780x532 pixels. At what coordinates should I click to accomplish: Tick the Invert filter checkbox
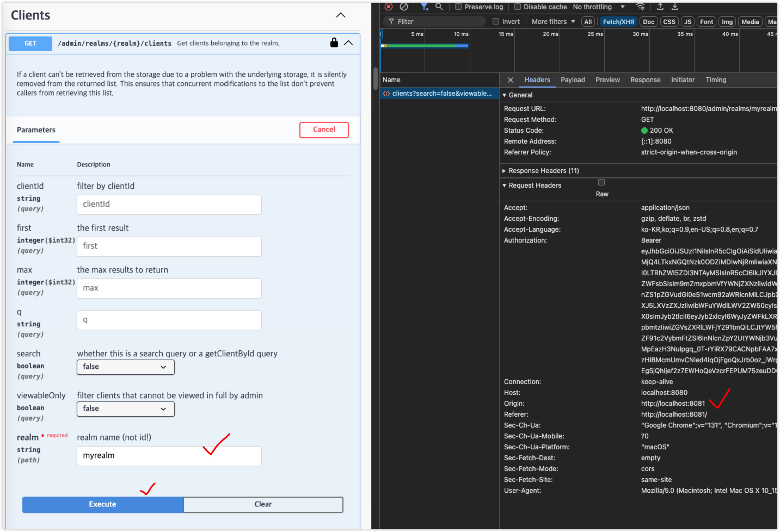(496, 22)
